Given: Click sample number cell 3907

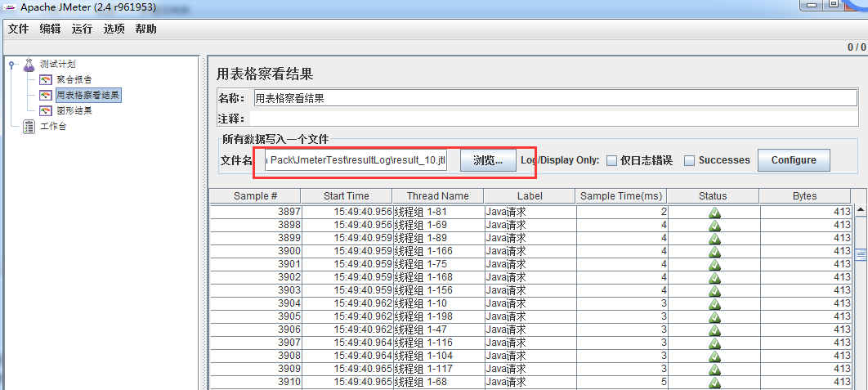Looking at the screenshot, I should click(x=256, y=343).
